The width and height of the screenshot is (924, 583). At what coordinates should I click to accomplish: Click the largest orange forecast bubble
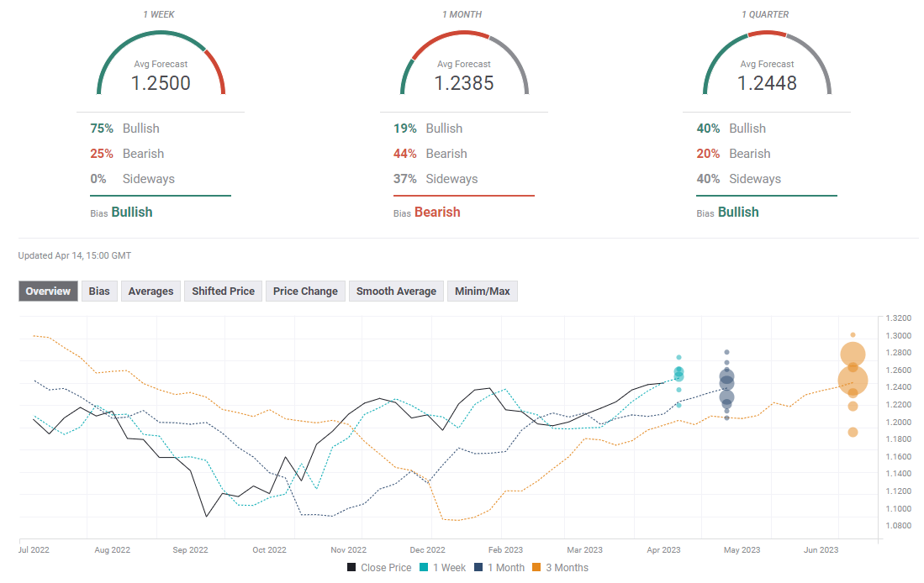tap(853, 381)
